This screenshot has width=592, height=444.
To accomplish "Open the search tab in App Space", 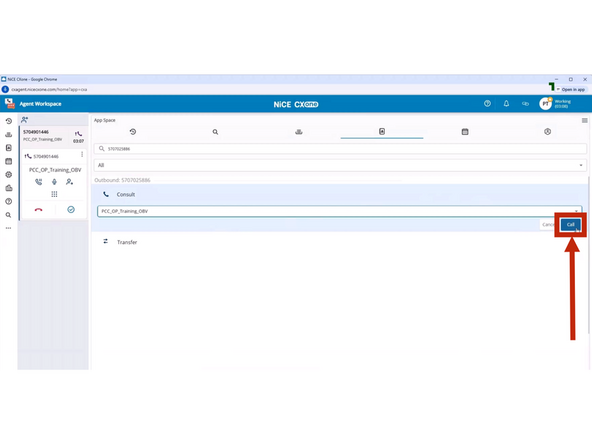I will [x=215, y=132].
